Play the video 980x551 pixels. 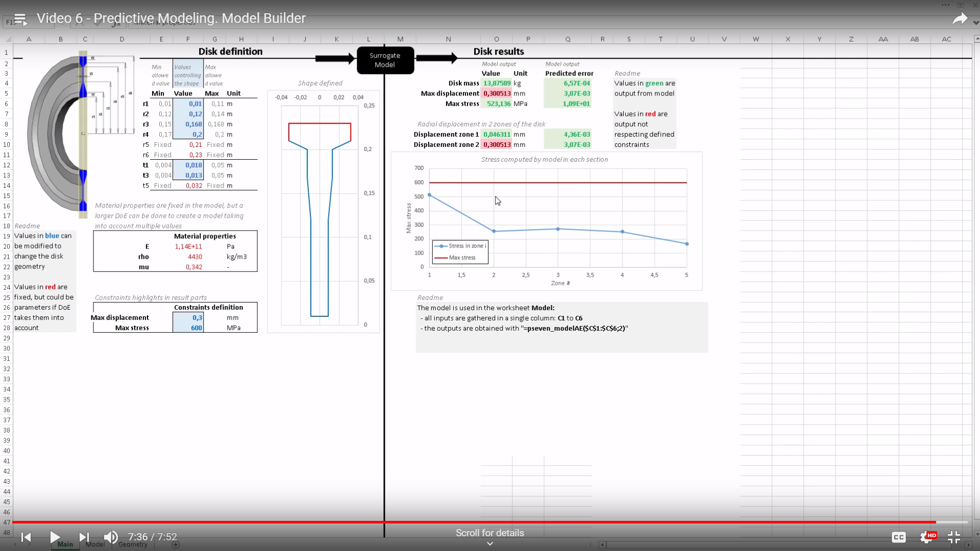coord(55,537)
